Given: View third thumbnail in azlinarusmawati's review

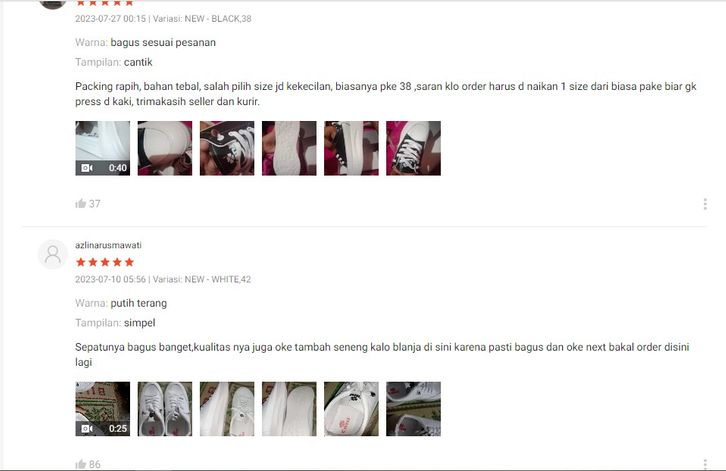Looking at the screenshot, I should pos(227,409).
